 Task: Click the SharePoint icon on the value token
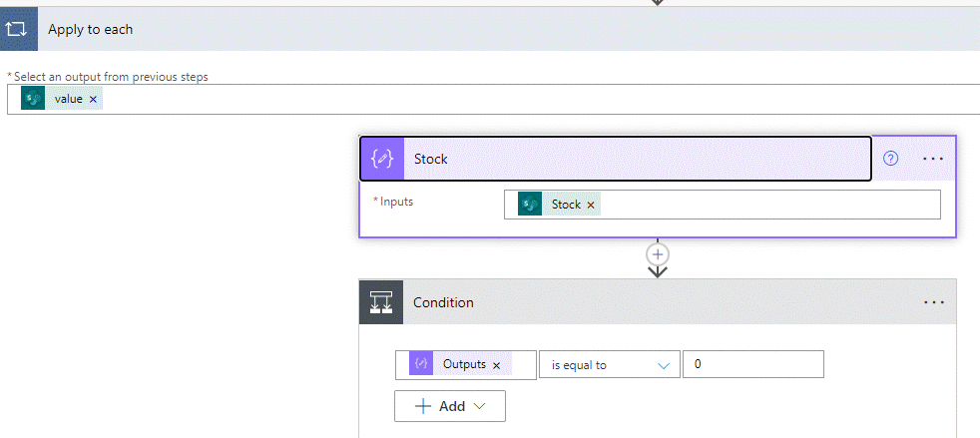33,99
